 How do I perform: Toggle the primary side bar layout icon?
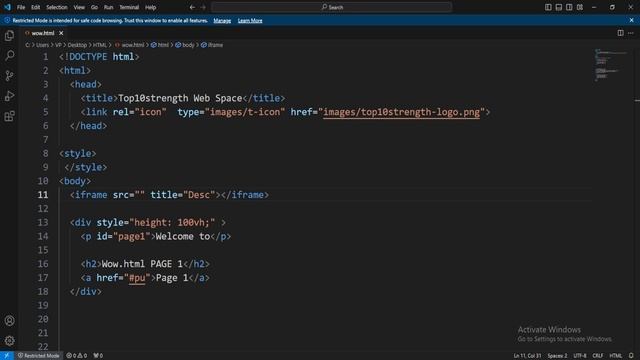pos(548,7)
